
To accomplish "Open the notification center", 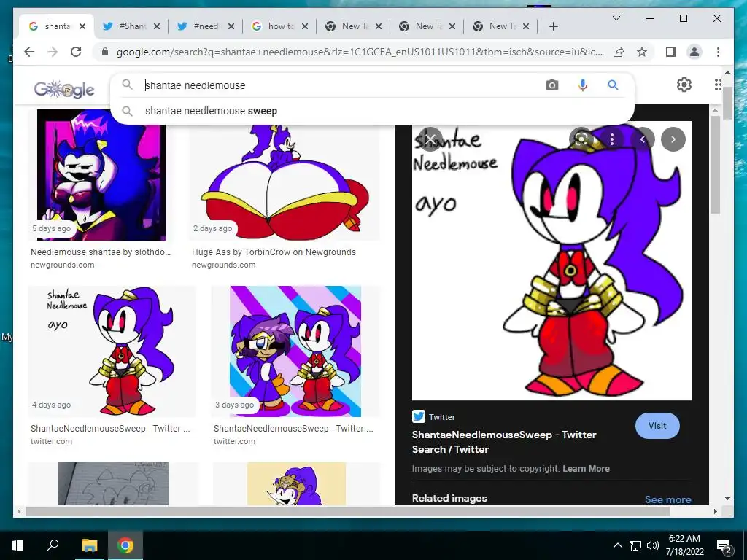I will 724,545.
